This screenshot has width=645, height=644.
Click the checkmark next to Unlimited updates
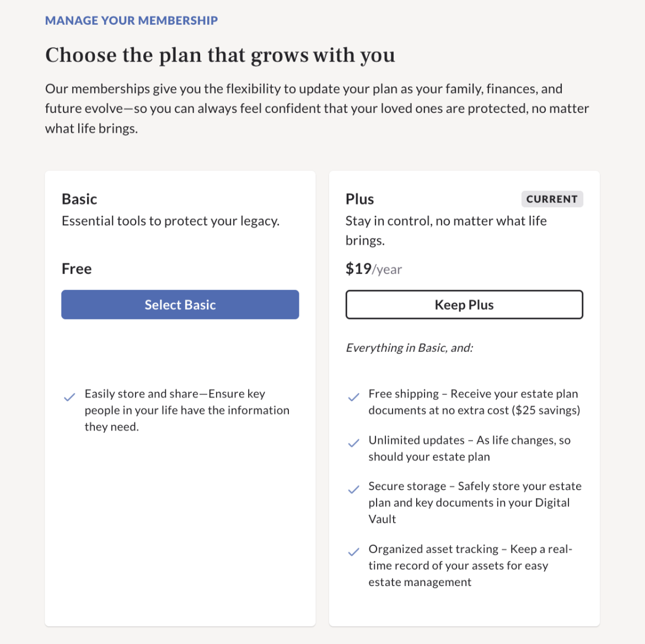(353, 443)
